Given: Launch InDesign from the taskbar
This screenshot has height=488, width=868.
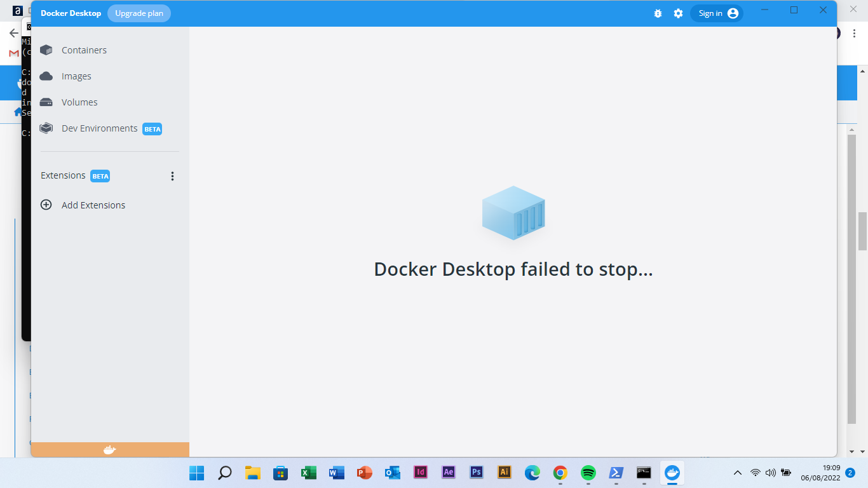Looking at the screenshot, I should click(x=420, y=472).
